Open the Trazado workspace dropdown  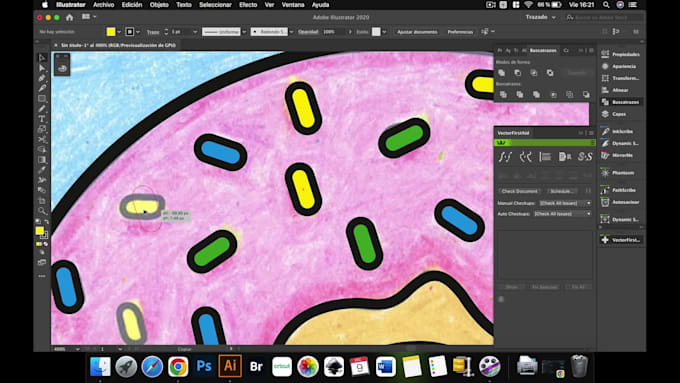[x=540, y=17]
